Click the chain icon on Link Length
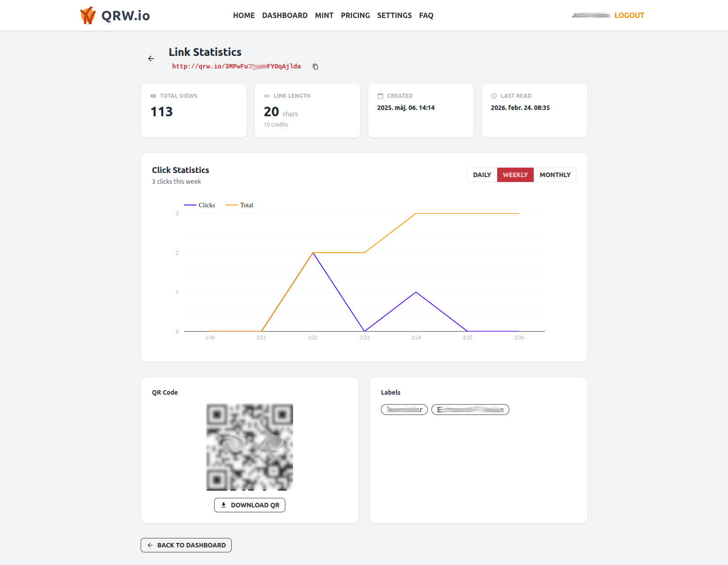 [267, 96]
